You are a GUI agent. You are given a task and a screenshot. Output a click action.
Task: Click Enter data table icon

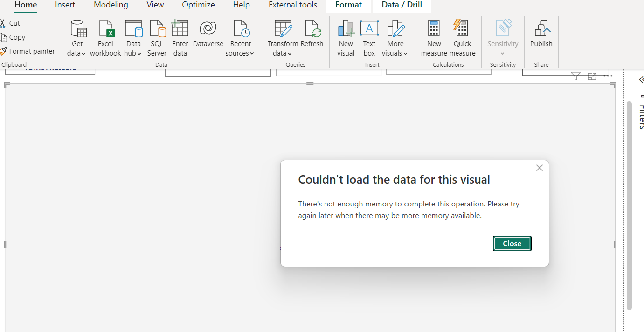pyautogui.click(x=180, y=28)
